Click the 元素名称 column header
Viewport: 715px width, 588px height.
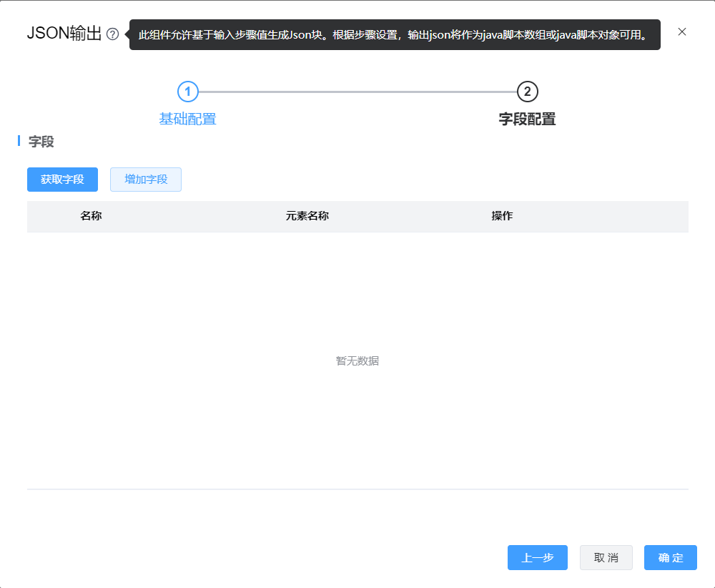307,216
